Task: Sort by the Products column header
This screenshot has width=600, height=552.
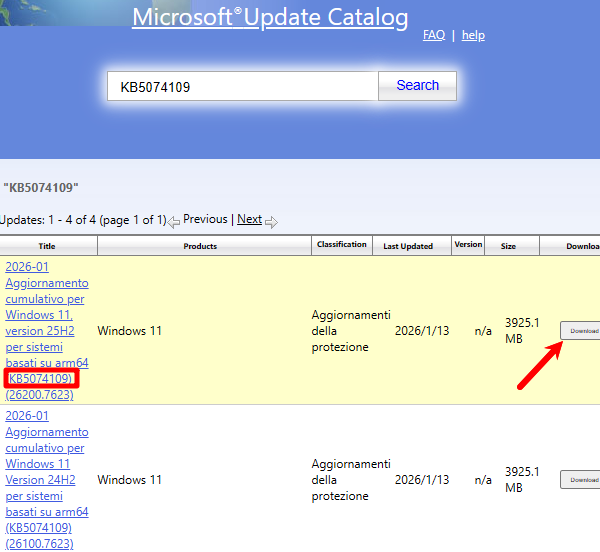Action: pos(200,246)
